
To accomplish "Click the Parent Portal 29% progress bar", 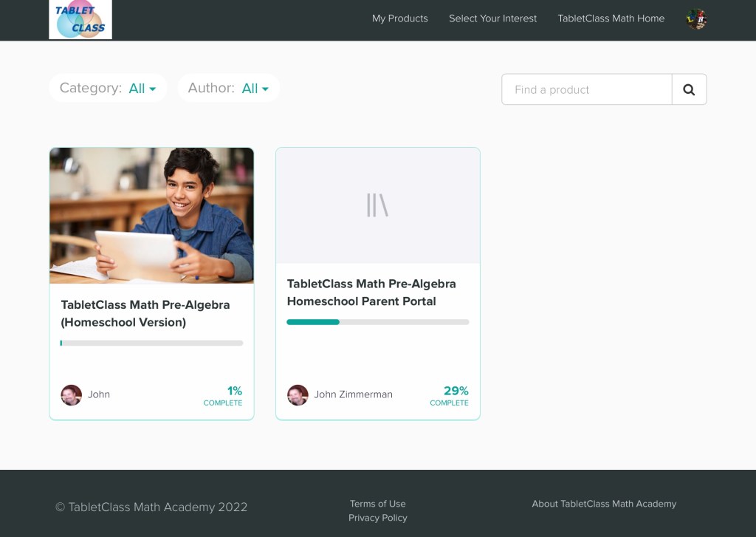I will pos(377,322).
